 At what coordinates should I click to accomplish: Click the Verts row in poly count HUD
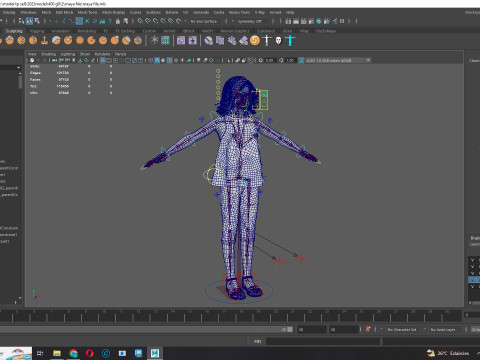tap(70, 66)
